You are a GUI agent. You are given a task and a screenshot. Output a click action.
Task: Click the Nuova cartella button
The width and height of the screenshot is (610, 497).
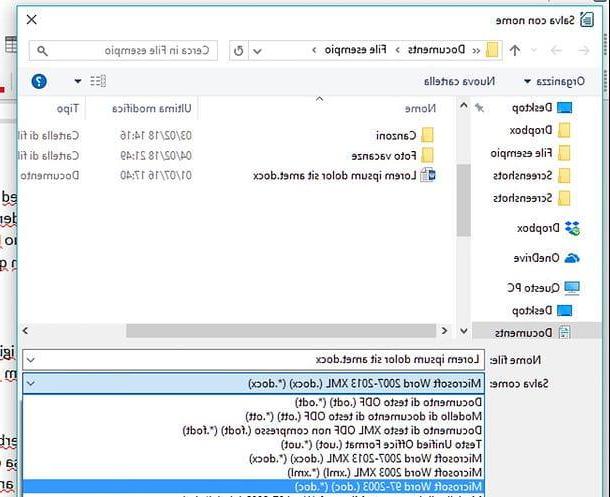point(459,81)
